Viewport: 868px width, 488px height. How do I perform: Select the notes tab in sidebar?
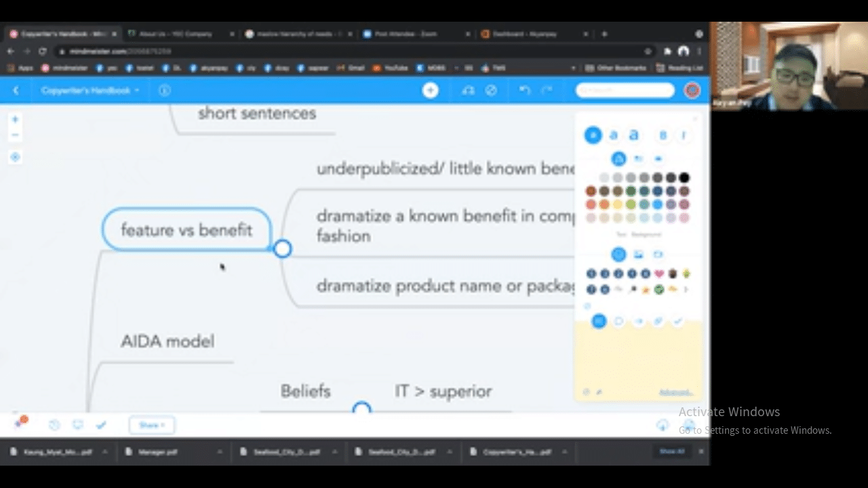[599, 321]
